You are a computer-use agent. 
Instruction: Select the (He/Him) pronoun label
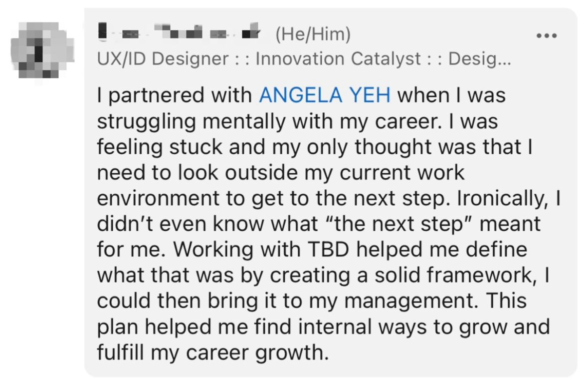(x=313, y=34)
